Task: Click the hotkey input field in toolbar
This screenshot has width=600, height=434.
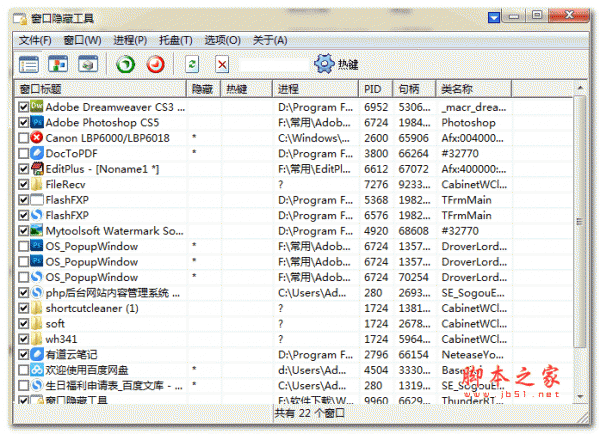Action: tap(274, 65)
